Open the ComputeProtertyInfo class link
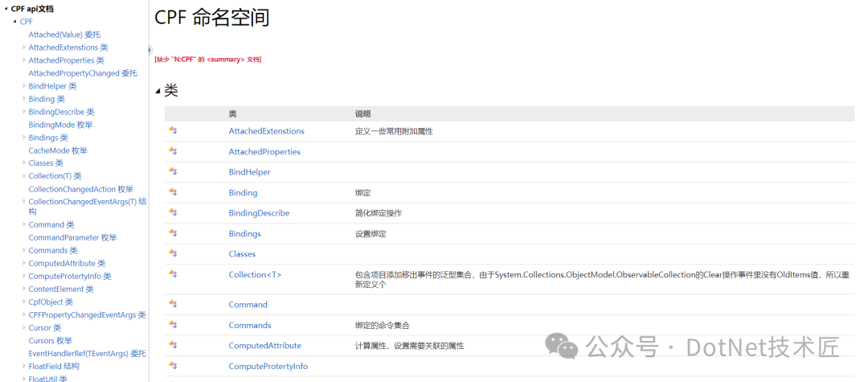 [x=268, y=366]
